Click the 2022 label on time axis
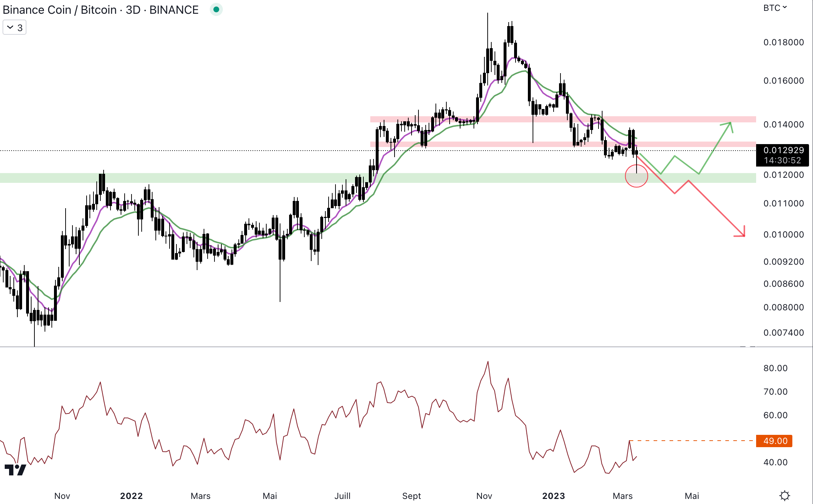The width and height of the screenshot is (813, 504). point(131,496)
